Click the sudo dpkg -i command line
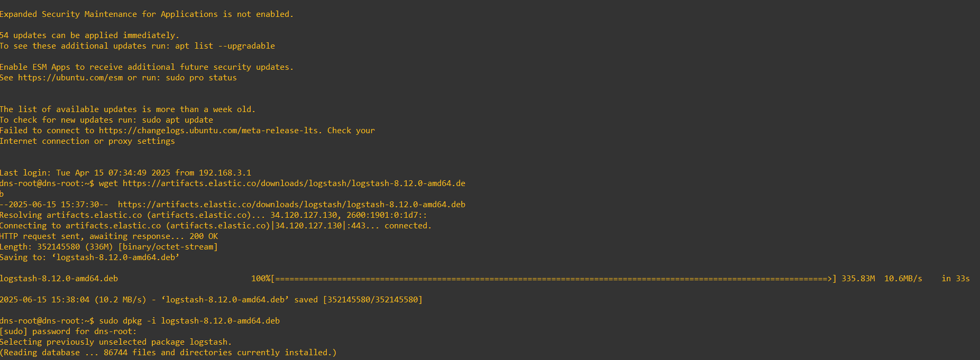 click(x=189, y=321)
